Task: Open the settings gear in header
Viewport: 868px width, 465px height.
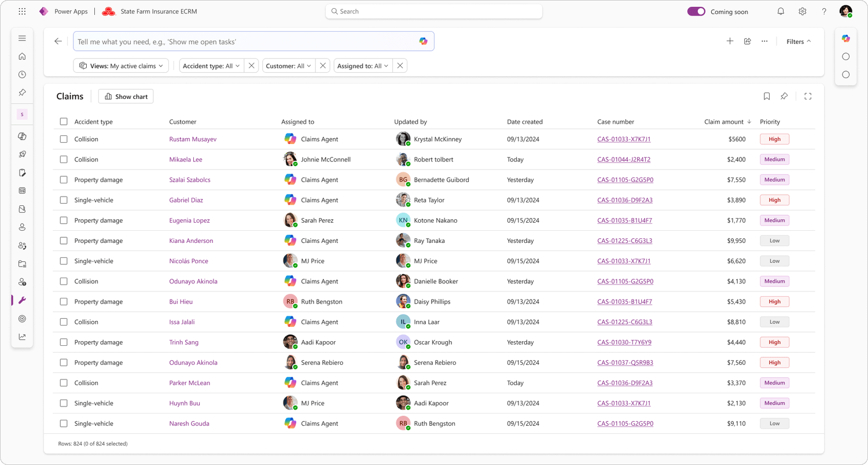Action: coord(803,12)
